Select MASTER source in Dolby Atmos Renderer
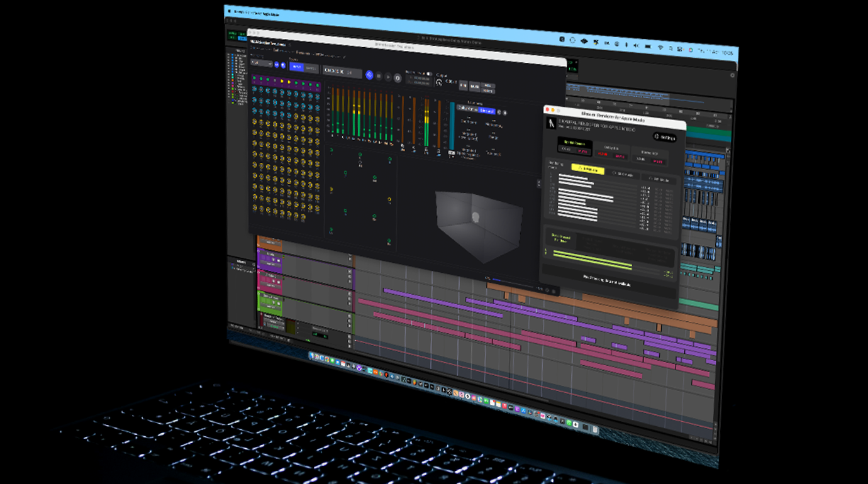The width and height of the screenshot is (868, 484). tap(311, 68)
